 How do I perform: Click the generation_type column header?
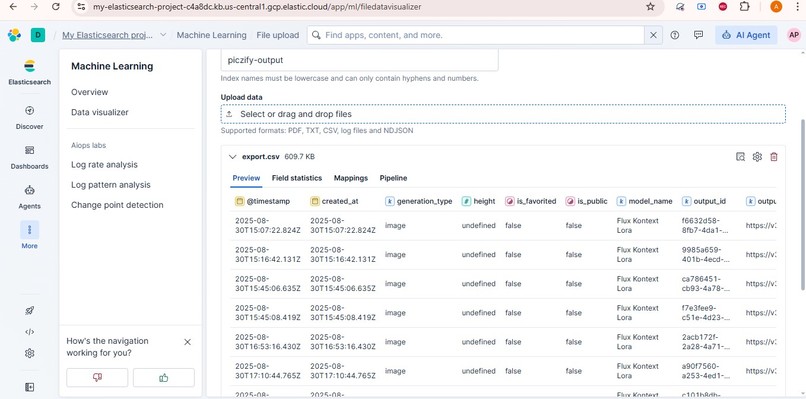tap(418, 201)
